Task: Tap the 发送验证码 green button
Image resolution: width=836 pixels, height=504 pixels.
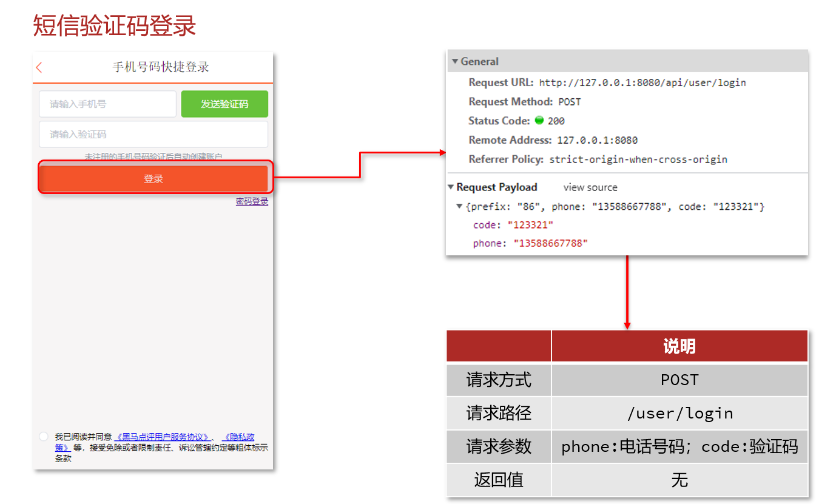Action: coord(224,104)
